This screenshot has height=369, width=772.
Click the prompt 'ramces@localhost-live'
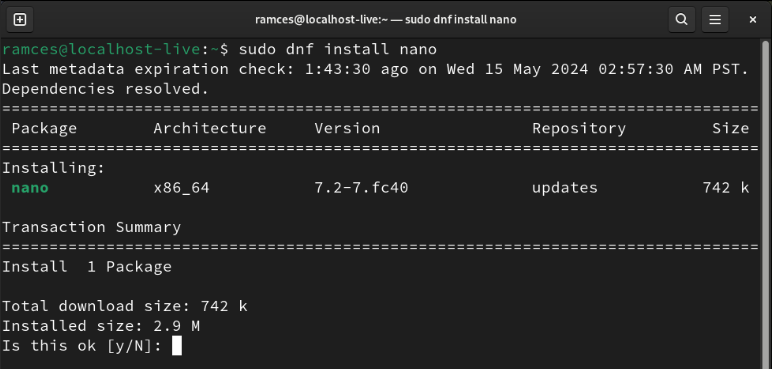click(101, 49)
